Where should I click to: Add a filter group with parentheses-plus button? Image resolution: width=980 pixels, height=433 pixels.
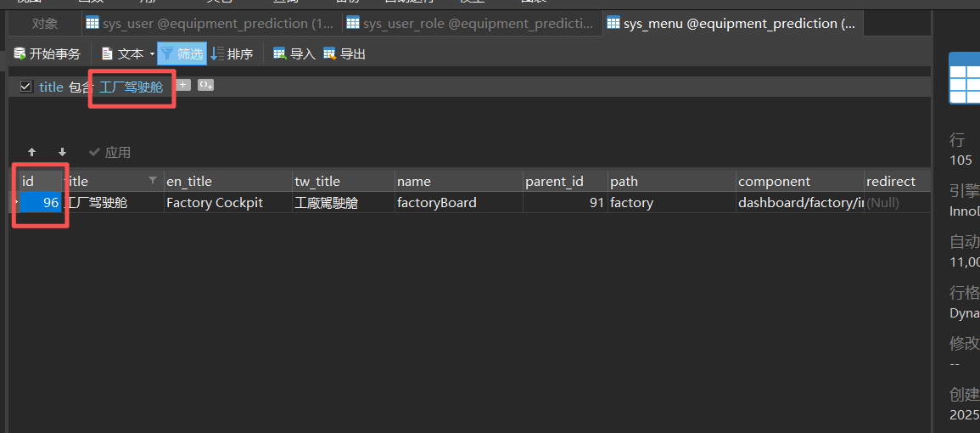(206, 84)
